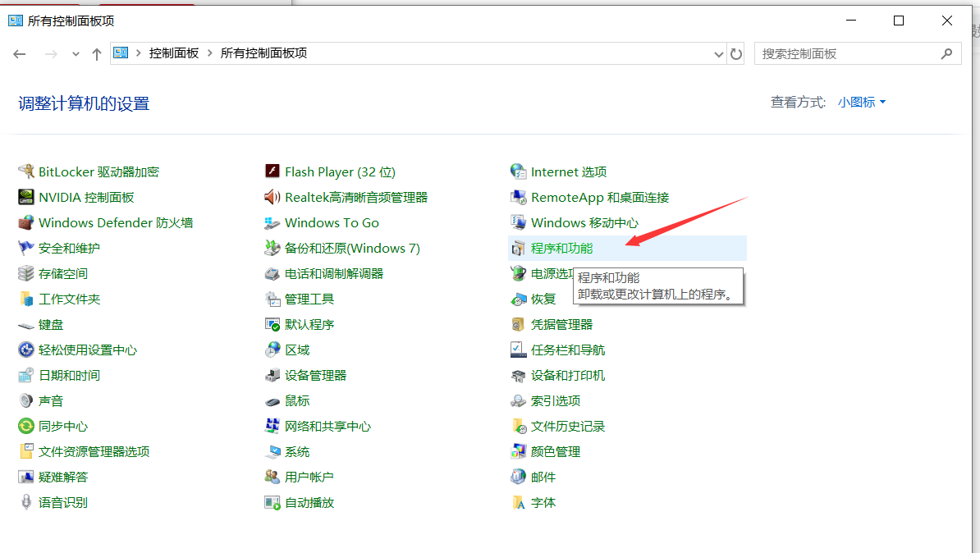Open the 用户帐户 link
This screenshot has width=980, height=553.
pos(309,478)
